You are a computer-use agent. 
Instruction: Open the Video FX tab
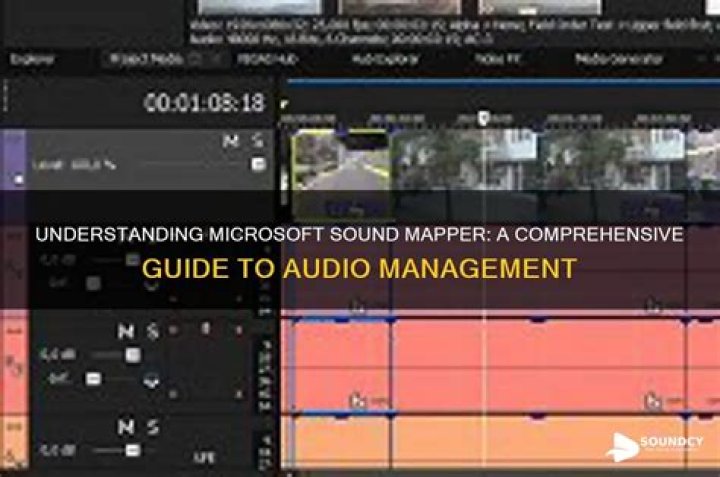click(497, 59)
